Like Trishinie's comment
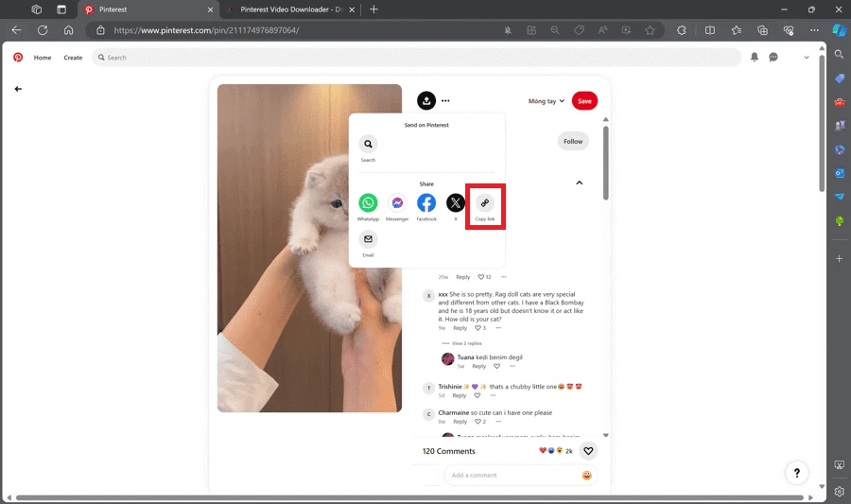 478,395
